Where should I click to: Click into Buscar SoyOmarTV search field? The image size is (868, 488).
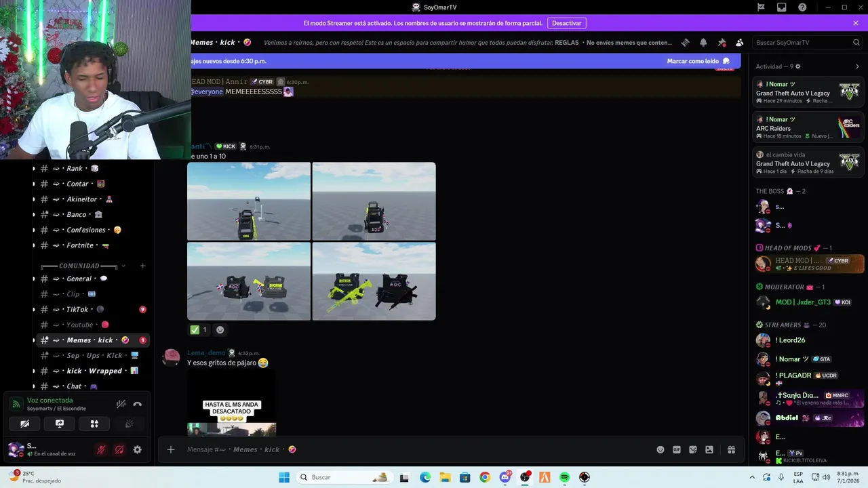[807, 42]
